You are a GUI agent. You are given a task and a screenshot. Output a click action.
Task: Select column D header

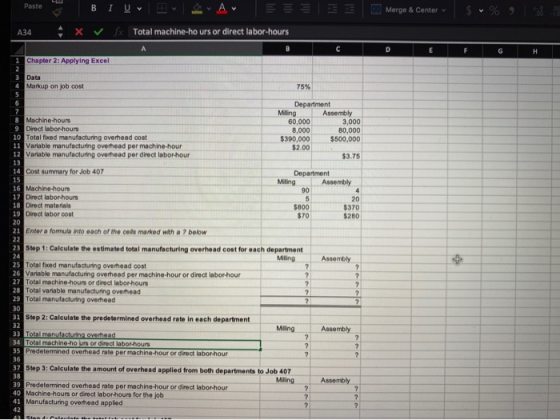tap(388, 50)
